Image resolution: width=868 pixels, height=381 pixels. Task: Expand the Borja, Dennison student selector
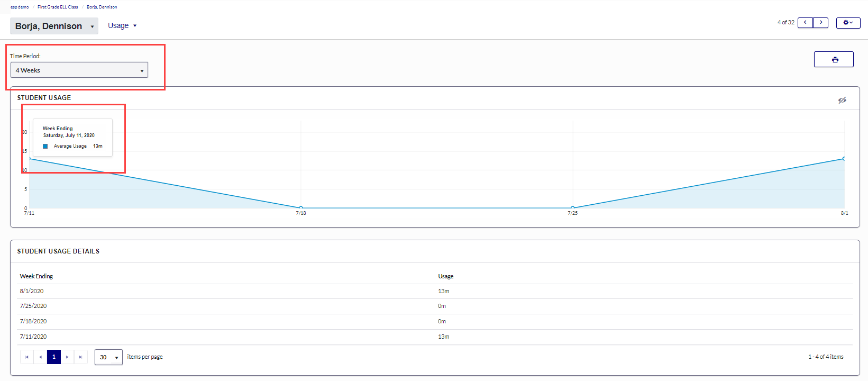coord(54,26)
